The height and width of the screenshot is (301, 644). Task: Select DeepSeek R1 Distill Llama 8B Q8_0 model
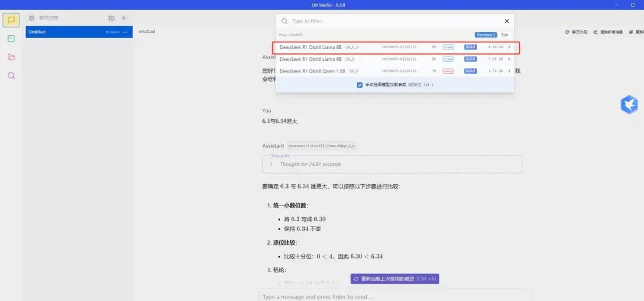(x=394, y=59)
